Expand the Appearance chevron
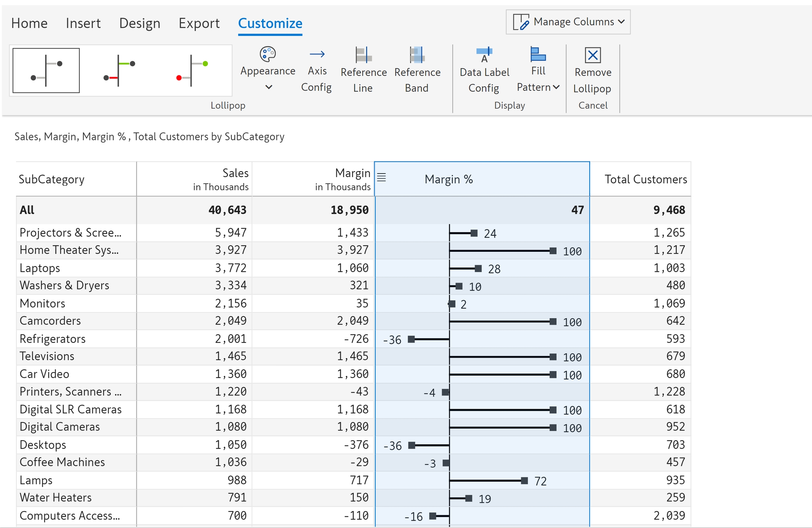Image resolution: width=812 pixels, height=528 pixels. tap(269, 87)
